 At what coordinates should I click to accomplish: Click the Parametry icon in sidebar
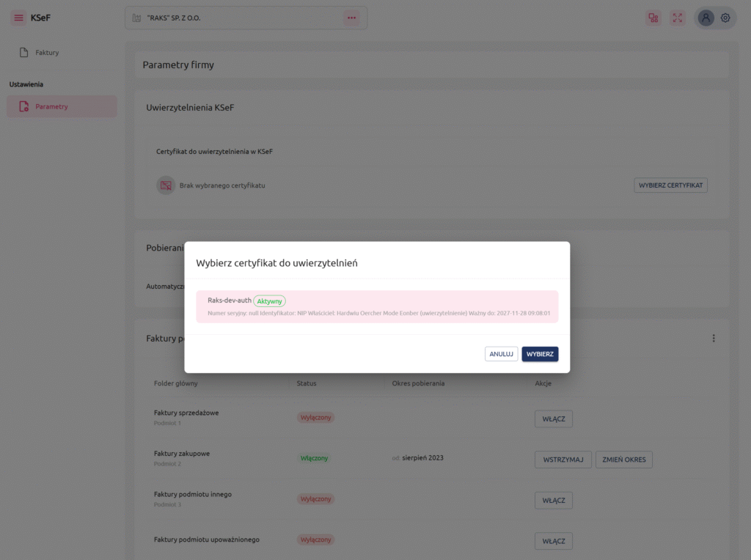[x=24, y=107]
